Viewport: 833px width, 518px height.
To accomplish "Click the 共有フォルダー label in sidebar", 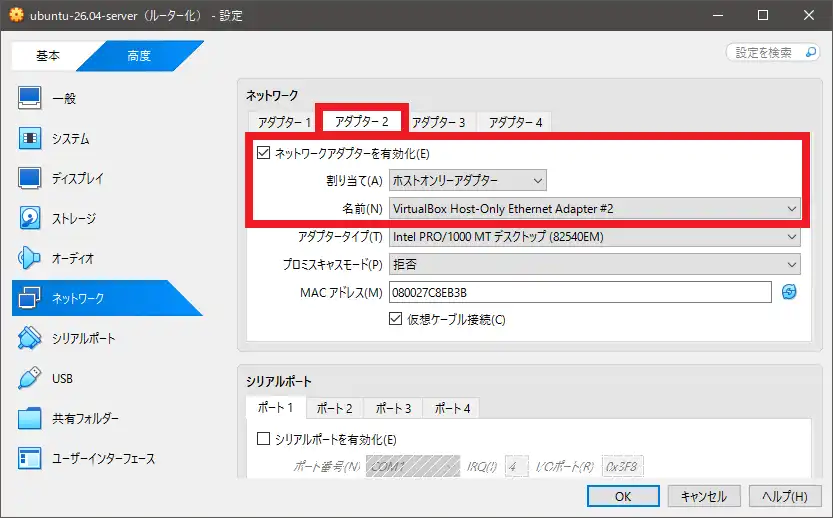I will pos(86,419).
